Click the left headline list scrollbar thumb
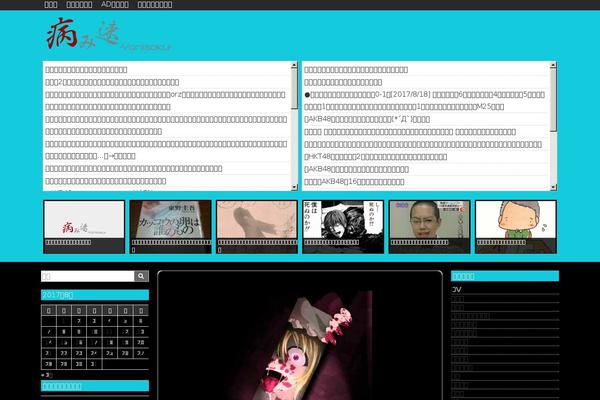Screen dimensions: 600x400 294,89
